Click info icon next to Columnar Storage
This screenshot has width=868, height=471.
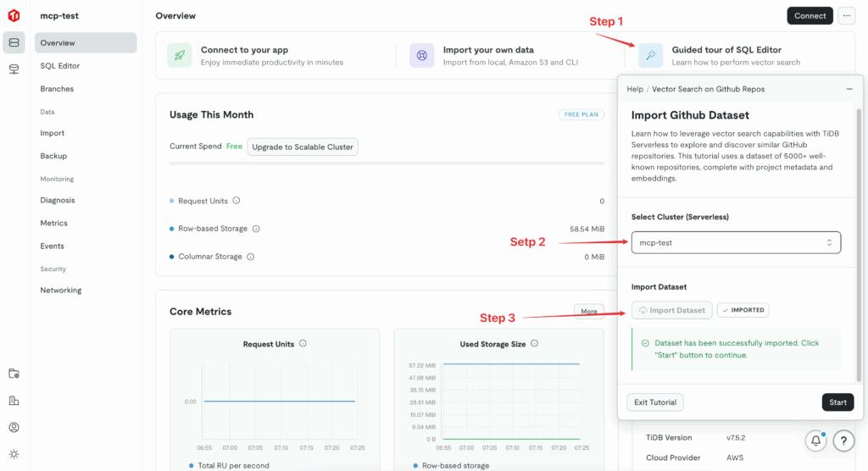[250, 257]
